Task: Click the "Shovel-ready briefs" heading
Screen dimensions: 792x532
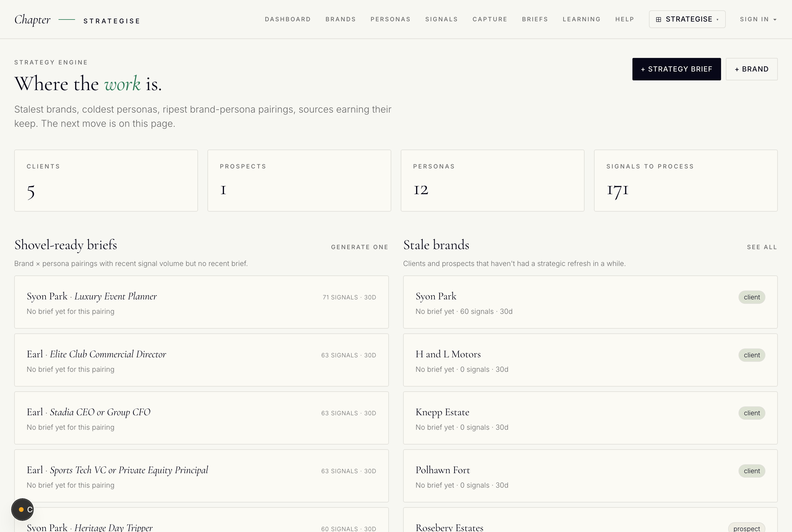Action: pyautogui.click(x=66, y=245)
